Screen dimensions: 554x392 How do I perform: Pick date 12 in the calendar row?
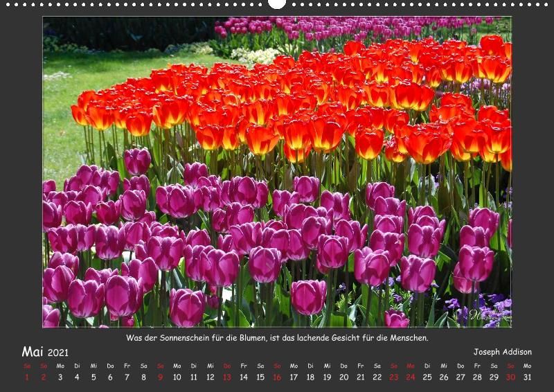[211, 377]
